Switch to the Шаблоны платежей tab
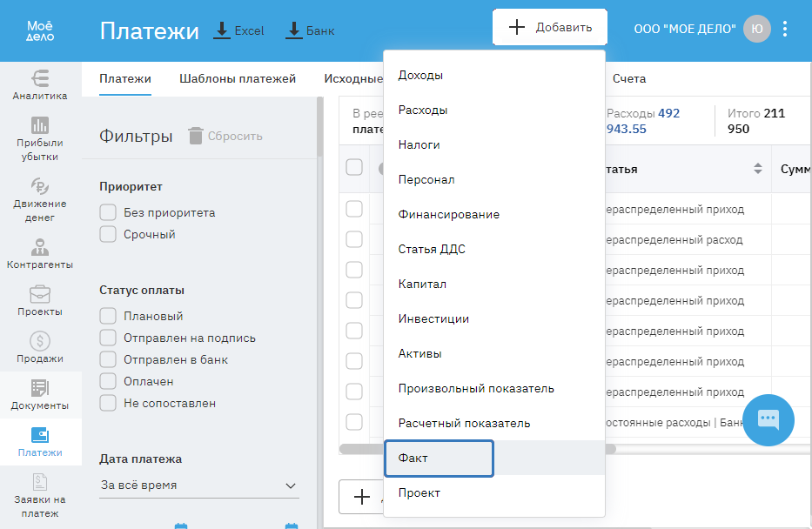Screen dimensions: 812x529 tap(238, 78)
